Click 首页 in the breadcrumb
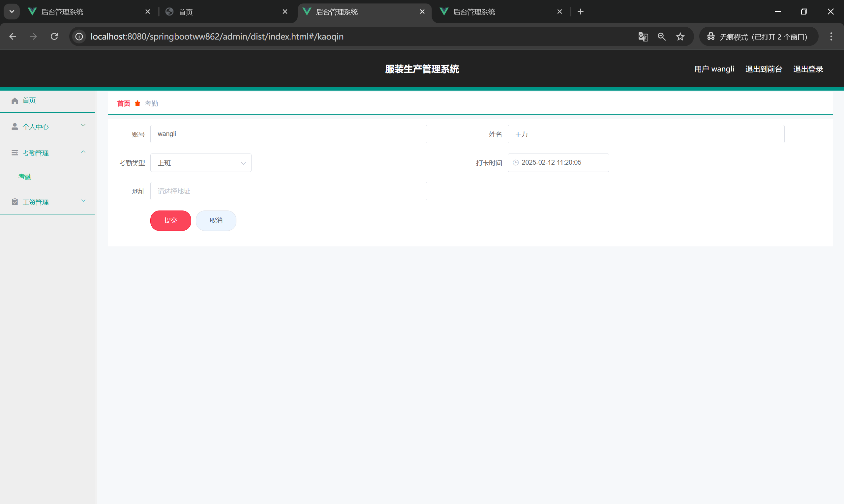844x504 pixels. pos(124,103)
